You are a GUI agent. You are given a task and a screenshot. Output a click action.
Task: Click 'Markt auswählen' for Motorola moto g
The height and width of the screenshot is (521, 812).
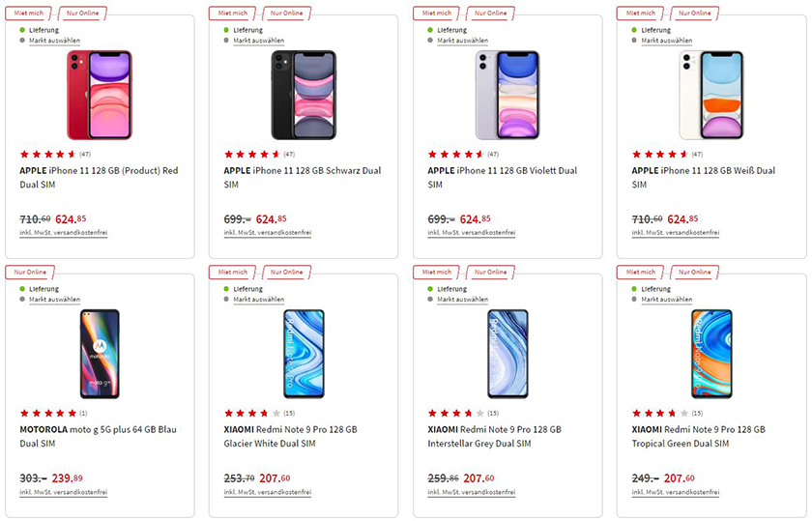pyautogui.click(x=54, y=300)
